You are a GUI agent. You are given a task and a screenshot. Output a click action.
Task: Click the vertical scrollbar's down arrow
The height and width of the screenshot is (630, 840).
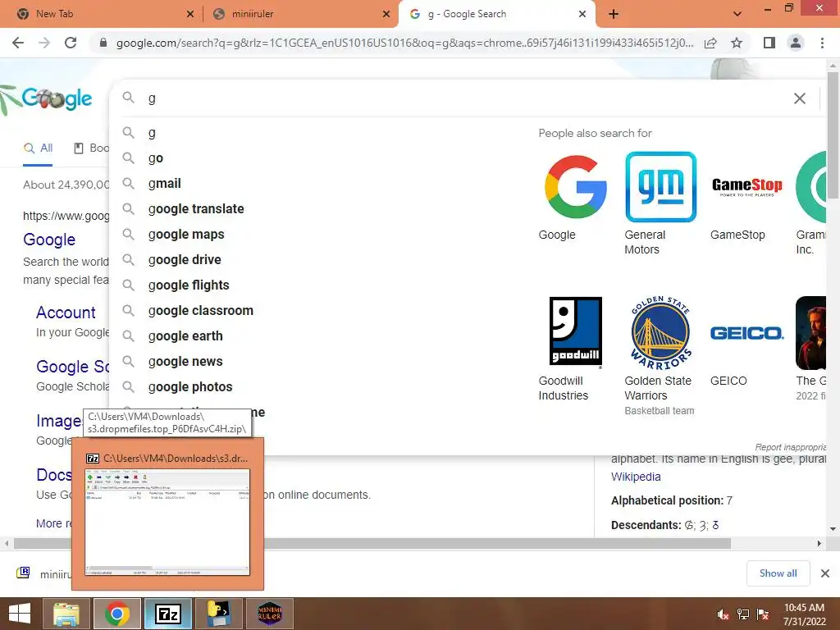tap(833, 529)
